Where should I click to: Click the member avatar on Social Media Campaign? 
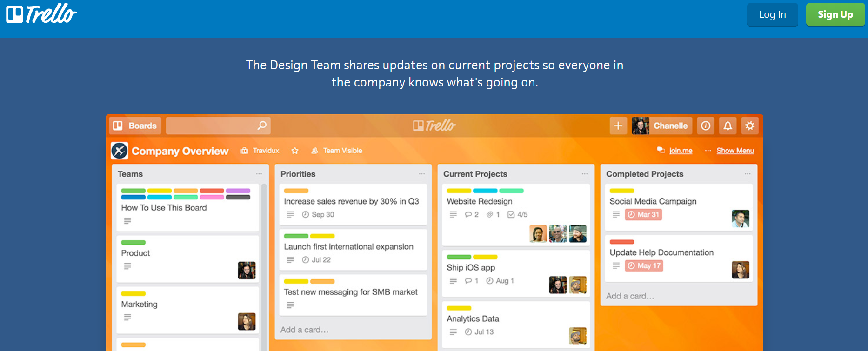[x=741, y=219]
